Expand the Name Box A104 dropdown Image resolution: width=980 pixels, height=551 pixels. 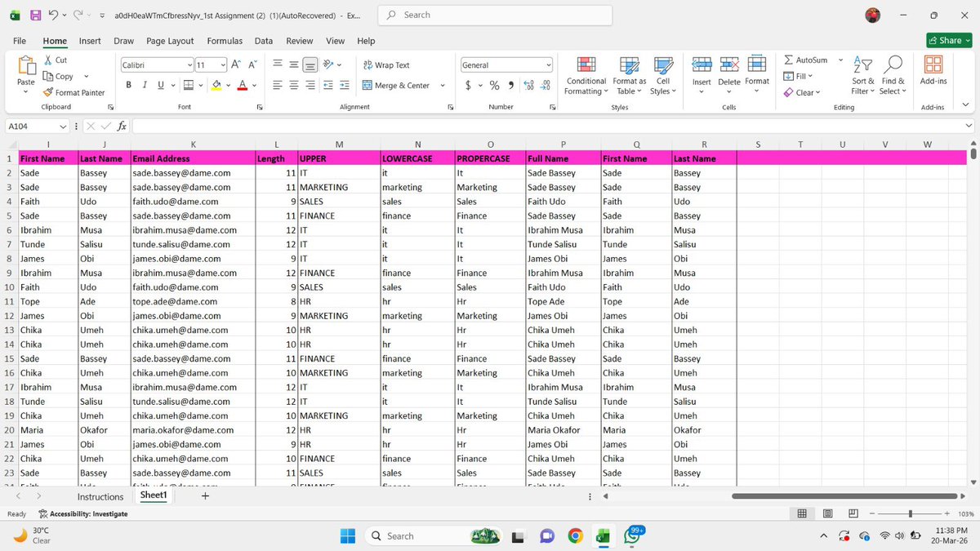(63, 126)
